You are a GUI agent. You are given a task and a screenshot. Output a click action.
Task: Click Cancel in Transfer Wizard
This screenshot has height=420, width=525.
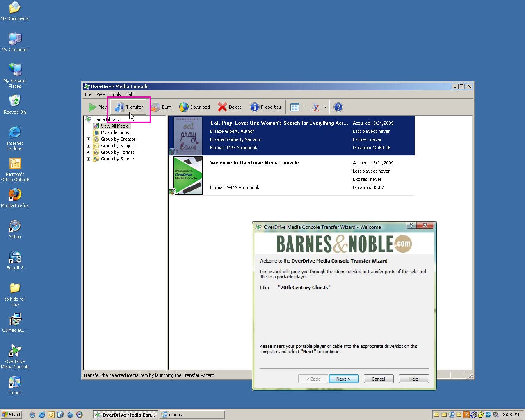coord(379,379)
